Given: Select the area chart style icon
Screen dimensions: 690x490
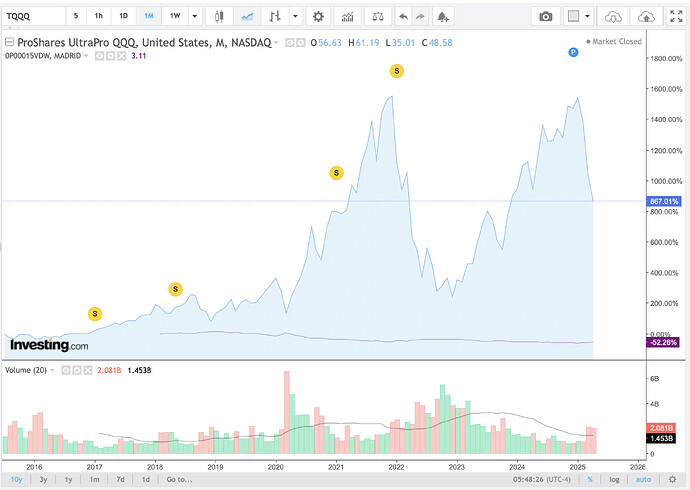Looking at the screenshot, I should pyautogui.click(x=247, y=17).
